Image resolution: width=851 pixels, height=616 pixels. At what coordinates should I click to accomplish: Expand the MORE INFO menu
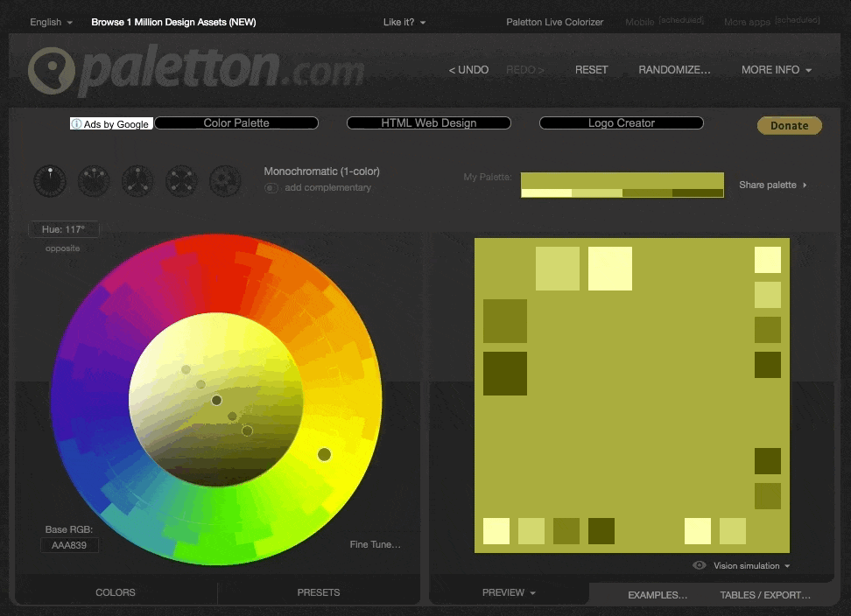[777, 70]
